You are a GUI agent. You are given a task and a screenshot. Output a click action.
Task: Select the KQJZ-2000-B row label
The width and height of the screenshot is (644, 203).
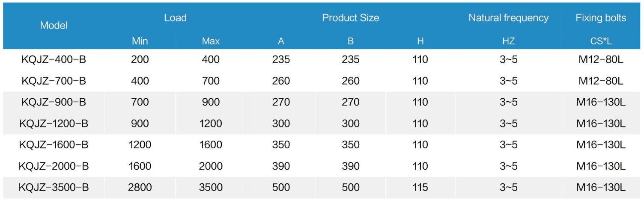(54, 166)
